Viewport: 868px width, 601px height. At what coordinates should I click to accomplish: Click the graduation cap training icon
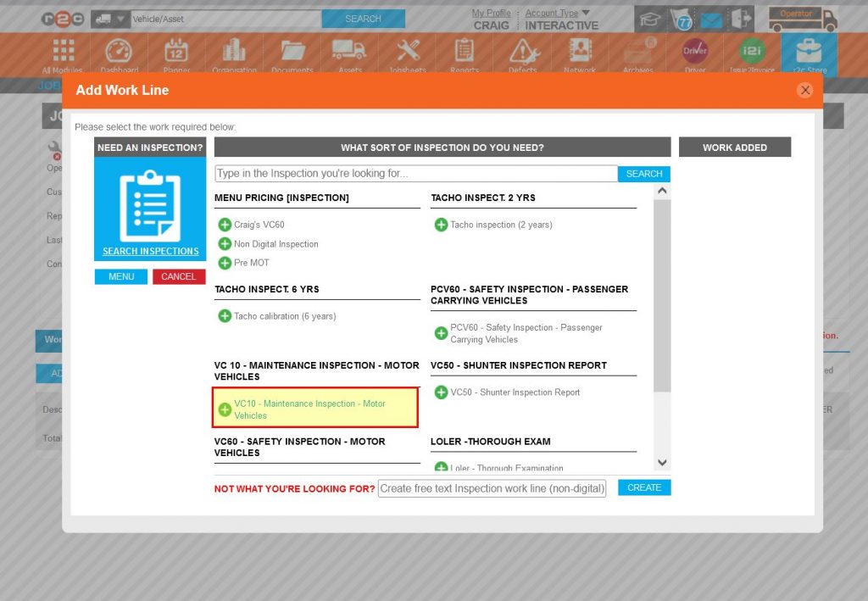[x=649, y=17]
